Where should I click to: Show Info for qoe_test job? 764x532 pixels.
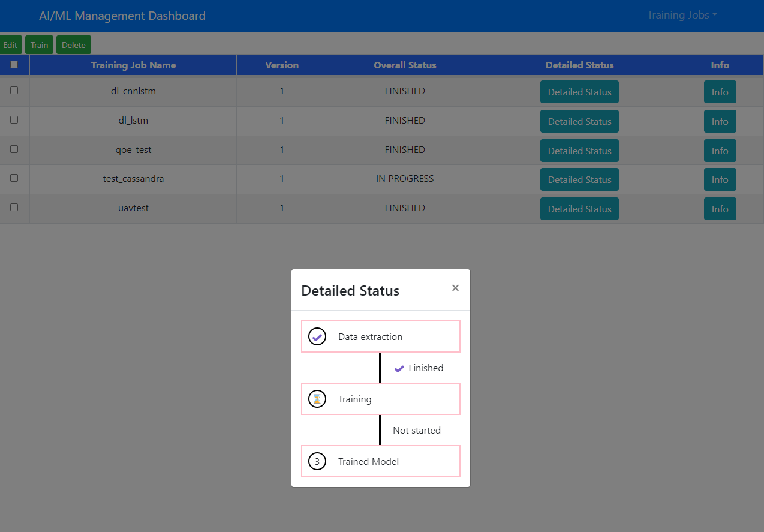tap(720, 151)
